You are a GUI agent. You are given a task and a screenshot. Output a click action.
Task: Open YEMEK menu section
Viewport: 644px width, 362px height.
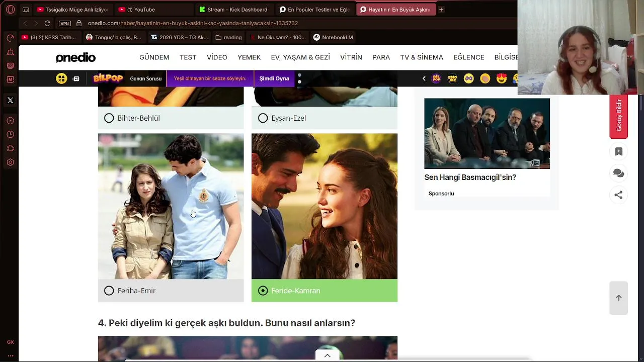coord(249,57)
